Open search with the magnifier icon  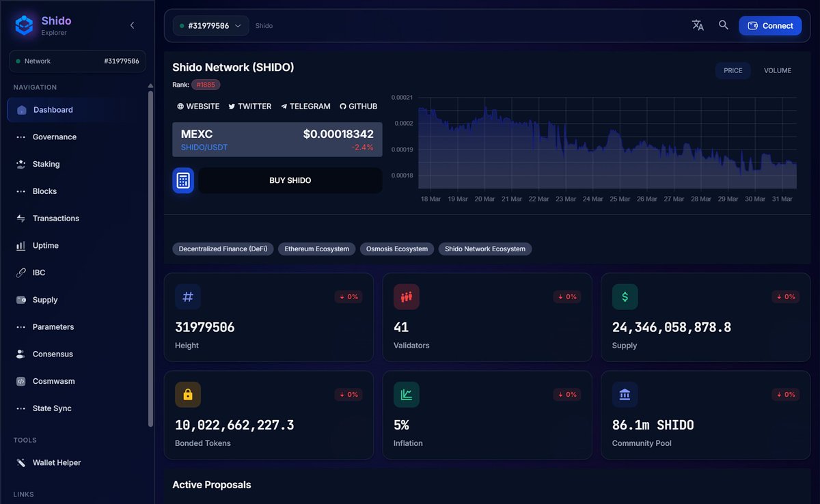(724, 25)
